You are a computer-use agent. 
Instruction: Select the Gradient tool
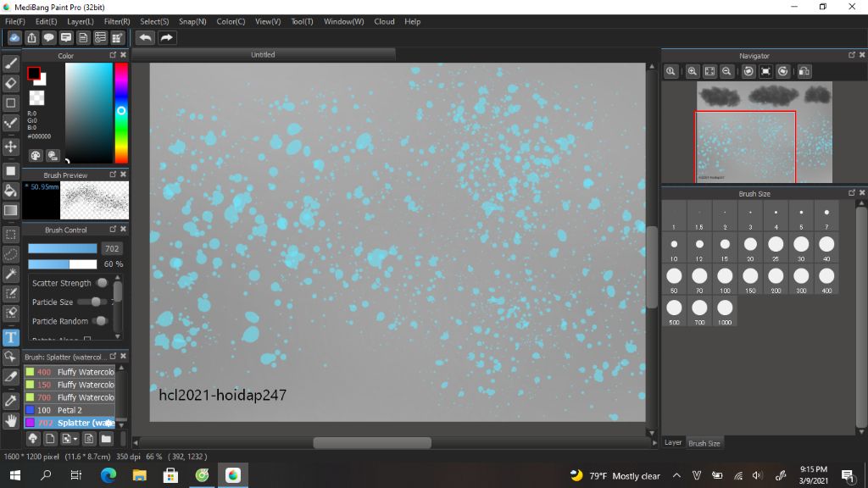click(10, 210)
